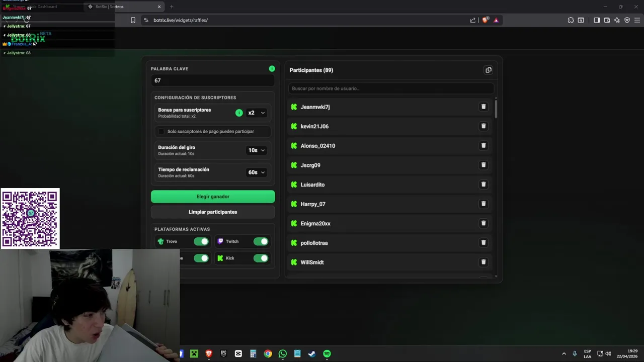
Task: Open a new browser tab
Action: (x=172, y=7)
